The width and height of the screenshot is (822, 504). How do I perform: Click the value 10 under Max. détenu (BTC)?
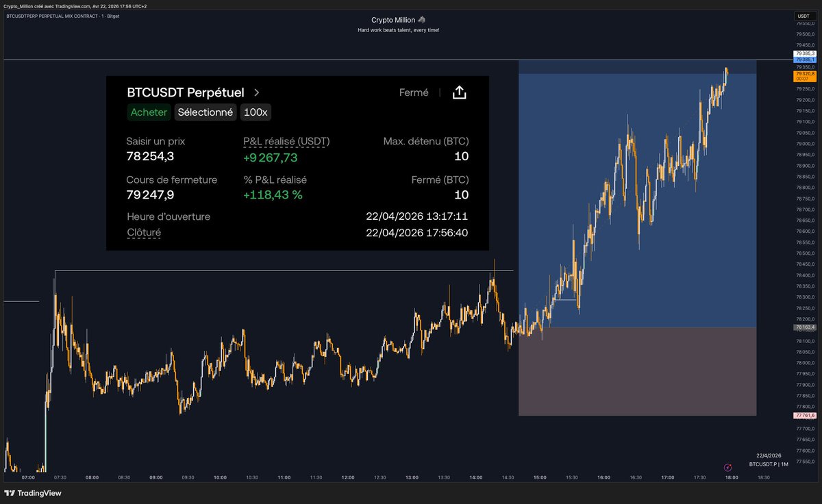pyautogui.click(x=462, y=157)
